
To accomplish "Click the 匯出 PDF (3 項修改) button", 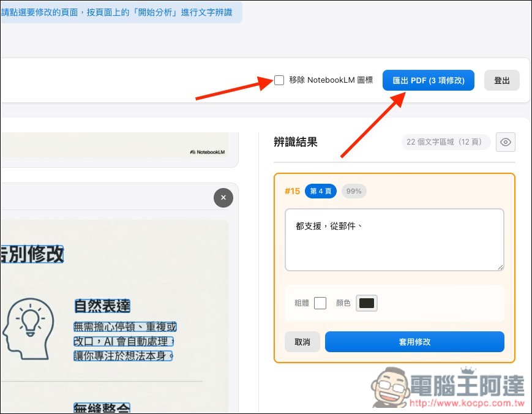I will 428,80.
